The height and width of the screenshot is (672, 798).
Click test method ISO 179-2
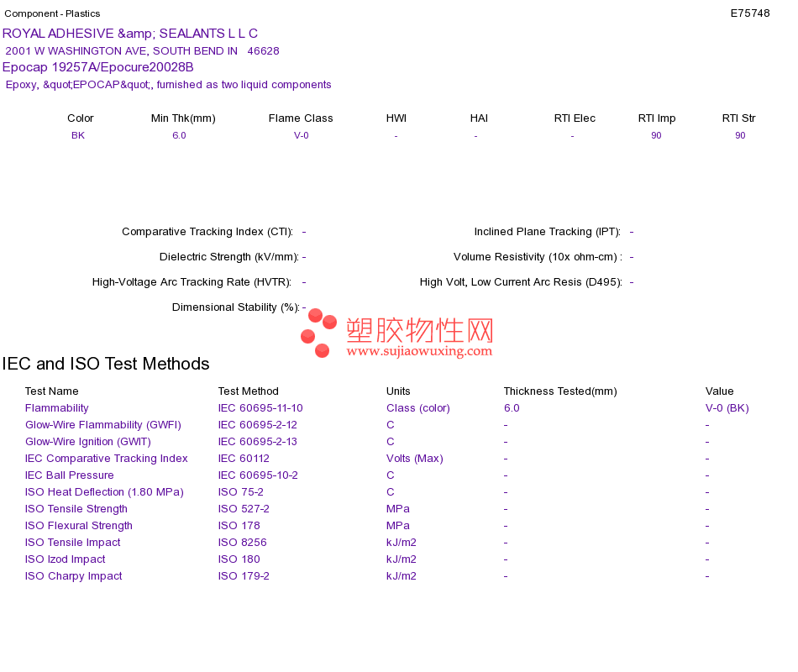point(244,575)
